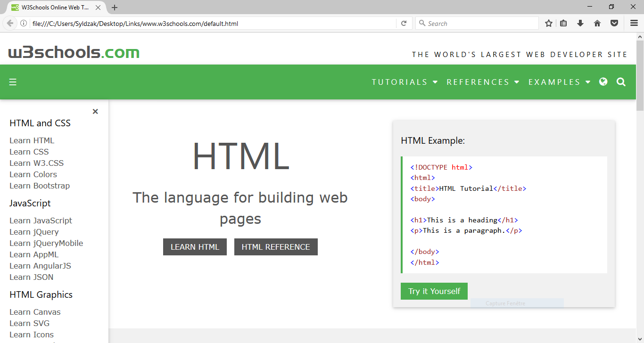Open the hamburger menu in green navbar
Screen dimensions: 644x343
[13, 82]
